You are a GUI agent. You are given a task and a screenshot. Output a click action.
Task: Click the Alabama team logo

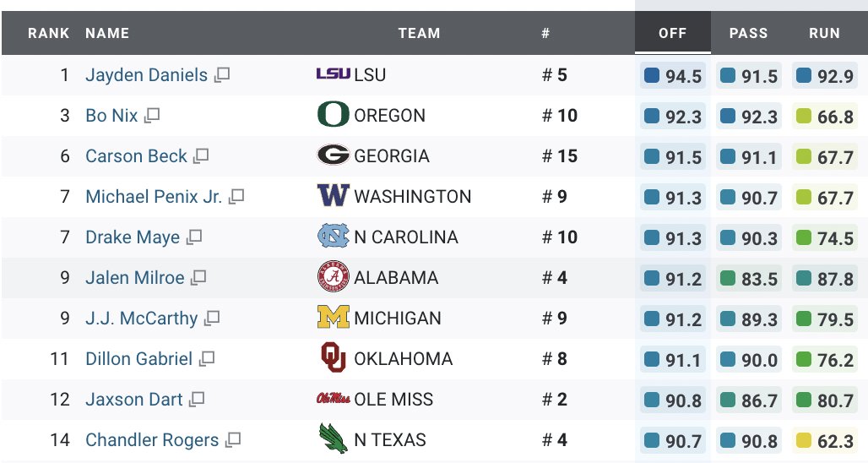pyautogui.click(x=334, y=277)
